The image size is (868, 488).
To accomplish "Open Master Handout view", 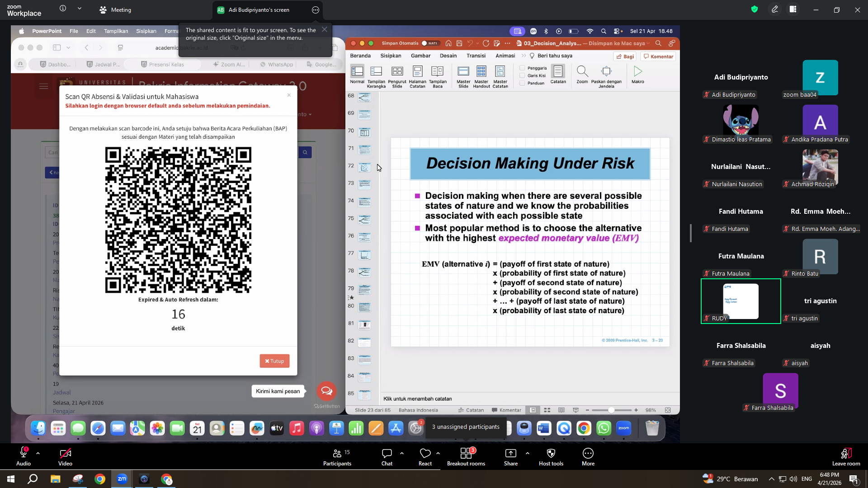I will pos(481,77).
